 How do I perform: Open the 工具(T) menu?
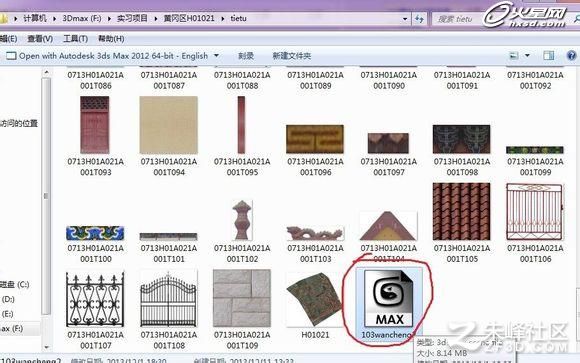click(x=75, y=38)
